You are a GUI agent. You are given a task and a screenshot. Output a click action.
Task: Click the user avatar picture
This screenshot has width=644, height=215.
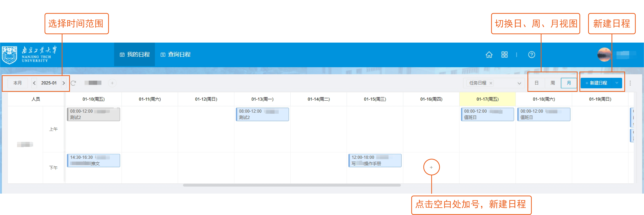(x=604, y=55)
